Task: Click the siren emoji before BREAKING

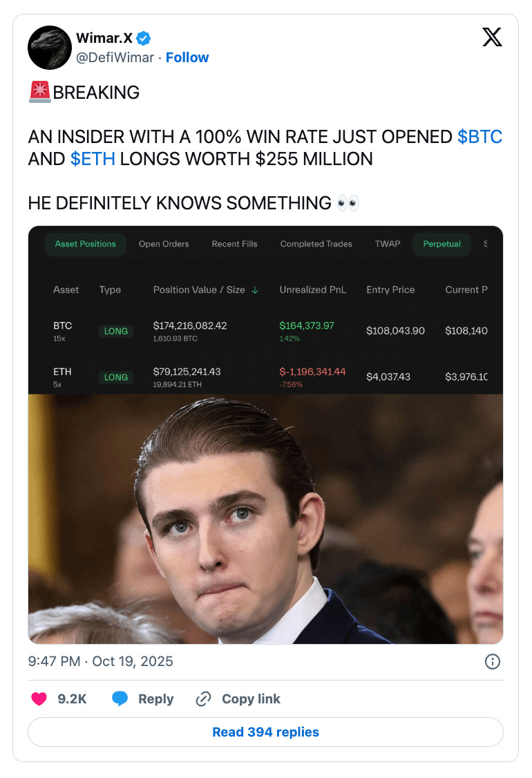Action: (39, 93)
